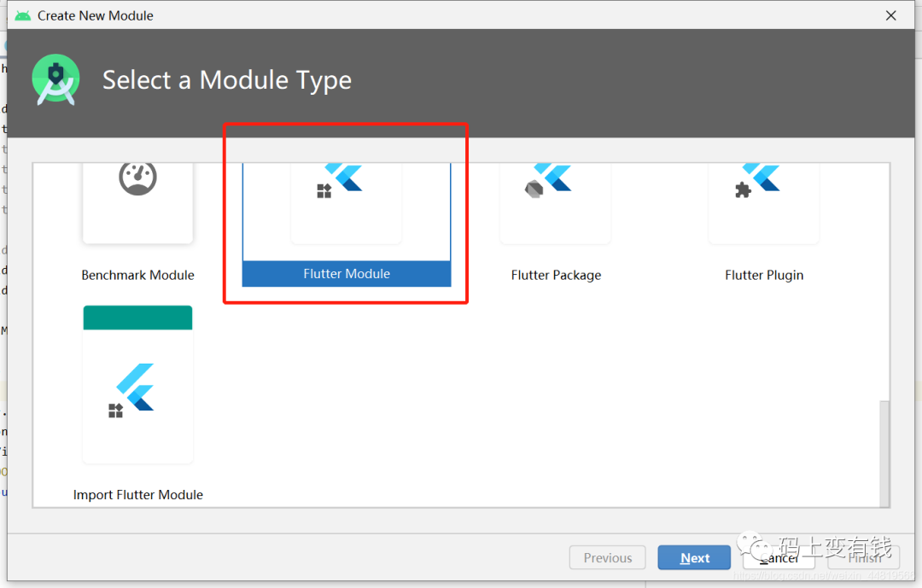Screen dimensions: 922x588
Task: Click the 'Benchmark Module' label
Action: [x=137, y=275]
